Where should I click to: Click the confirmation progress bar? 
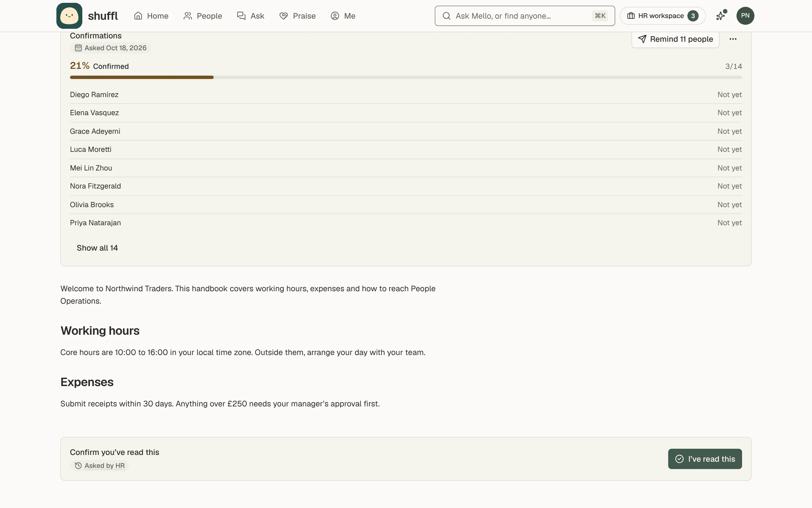click(406, 77)
